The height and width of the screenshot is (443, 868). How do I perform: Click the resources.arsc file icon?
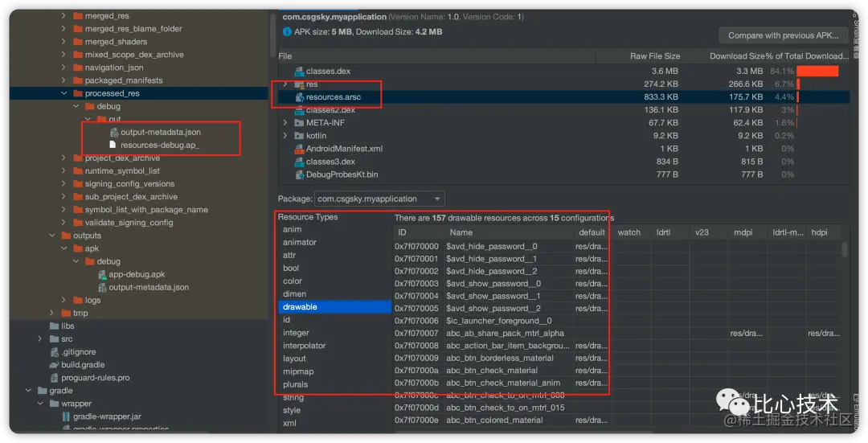(300, 97)
